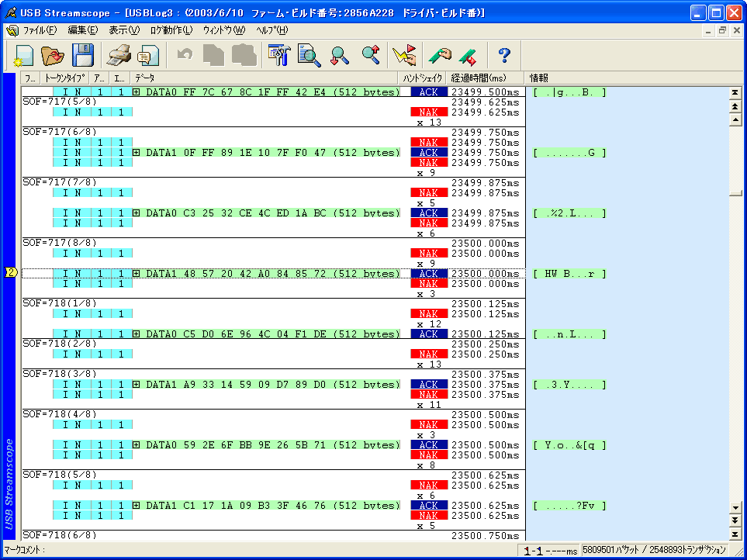Open the 表示(V) menu
Viewport: 747px width, 560px height.
tap(124, 30)
